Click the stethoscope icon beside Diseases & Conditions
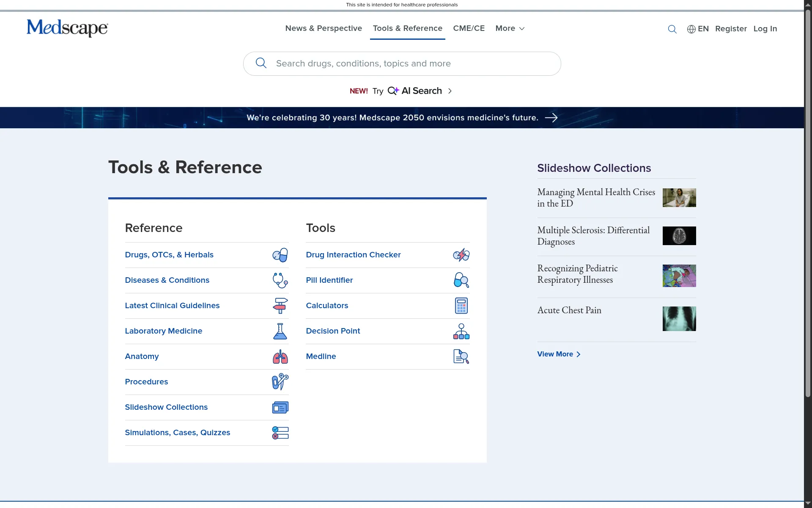The height and width of the screenshot is (508, 812). (x=280, y=280)
